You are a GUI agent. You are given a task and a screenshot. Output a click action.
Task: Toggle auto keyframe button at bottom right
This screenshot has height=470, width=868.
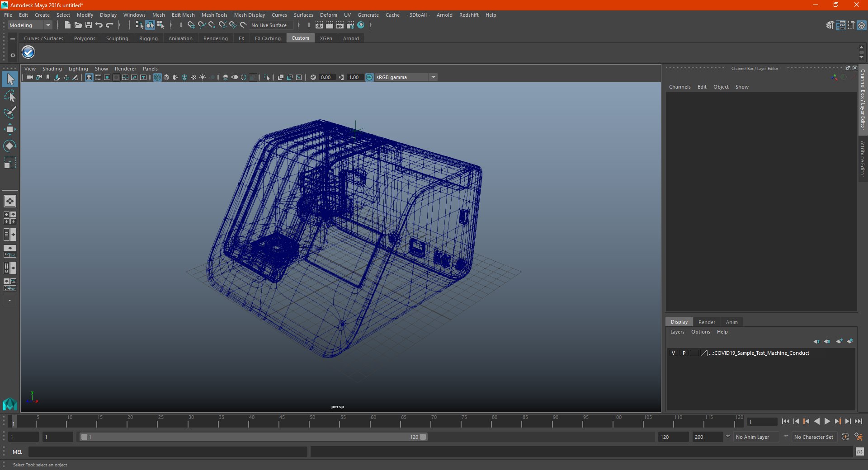pos(845,437)
